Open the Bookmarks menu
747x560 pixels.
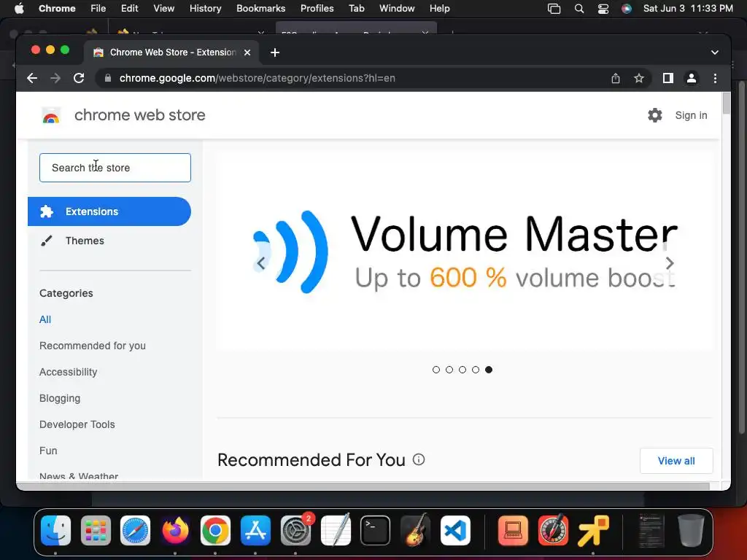[x=260, y=9]
